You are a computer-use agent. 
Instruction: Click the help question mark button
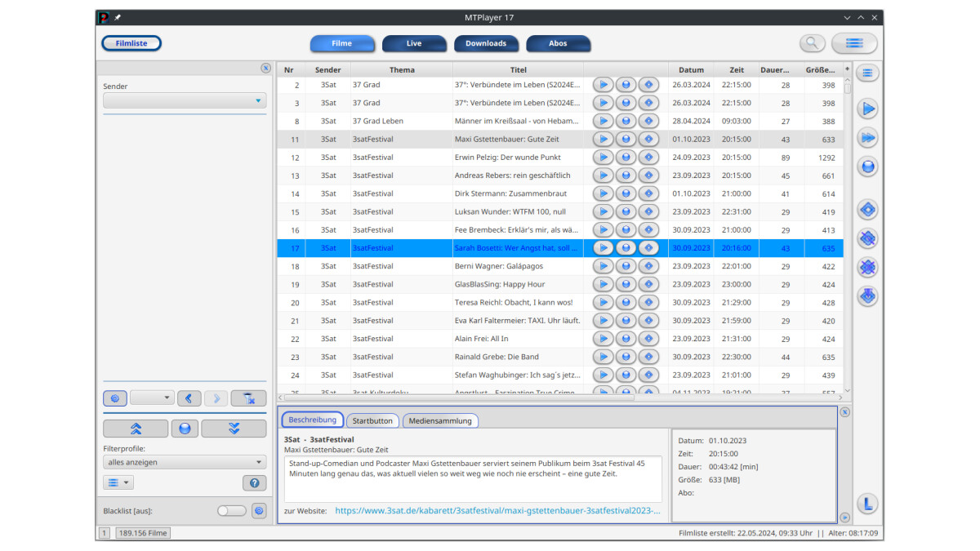point(255,483)
